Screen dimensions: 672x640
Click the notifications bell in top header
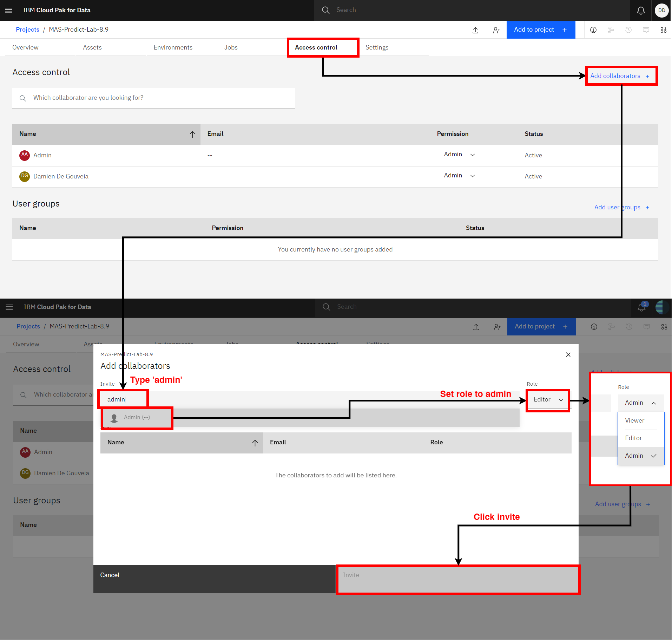[x=641, y=10]
